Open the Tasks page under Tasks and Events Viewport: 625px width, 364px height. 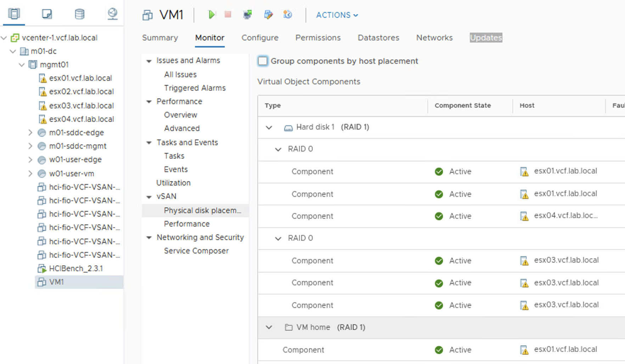174,156
